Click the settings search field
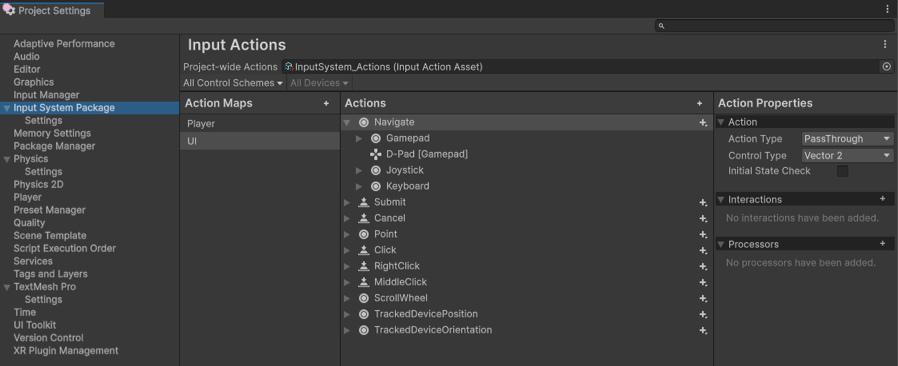Image resolution: width=898 pixels, height=366 pixels. pos(775,26)
